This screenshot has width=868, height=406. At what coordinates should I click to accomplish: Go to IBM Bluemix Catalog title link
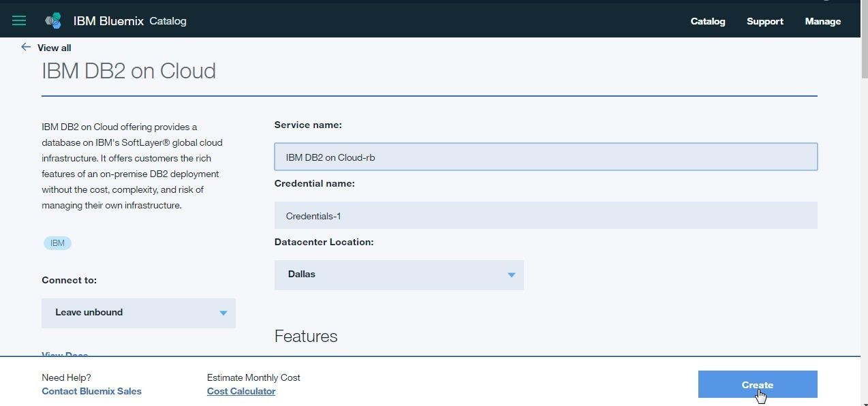[129, 21]
